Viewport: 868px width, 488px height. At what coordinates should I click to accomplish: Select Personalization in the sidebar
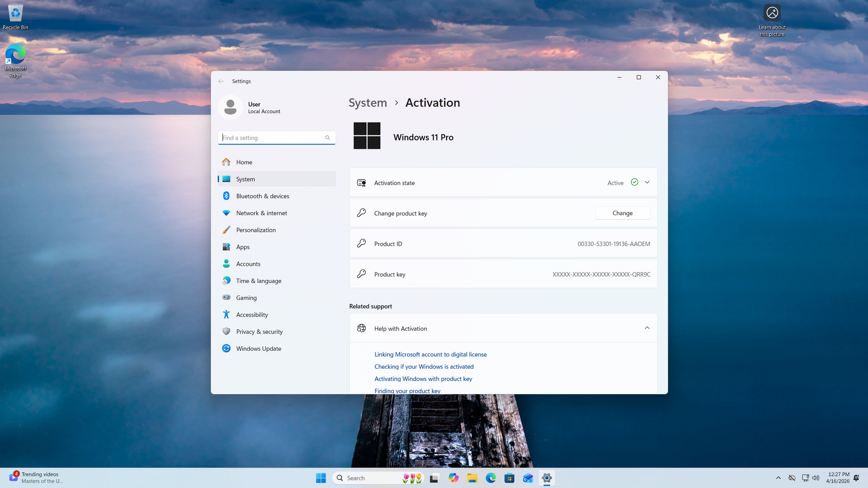[x=256, y=230]
